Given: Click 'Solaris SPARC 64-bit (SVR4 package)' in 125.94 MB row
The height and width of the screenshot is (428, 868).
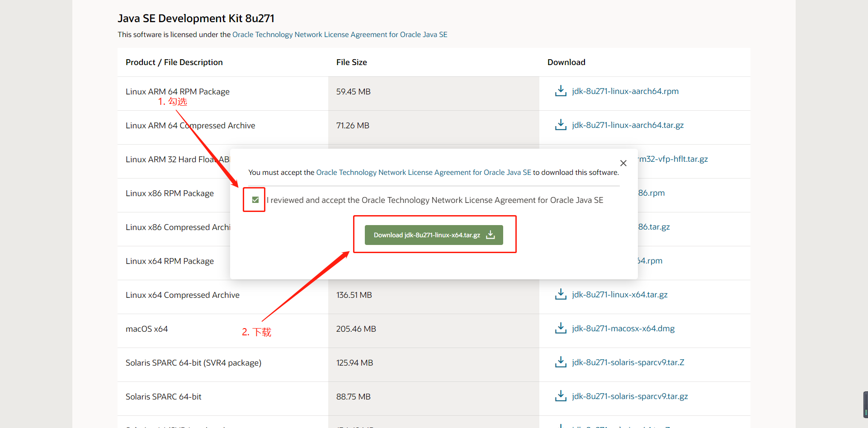Looking at the screenshot, I should (x=193, y=363).
